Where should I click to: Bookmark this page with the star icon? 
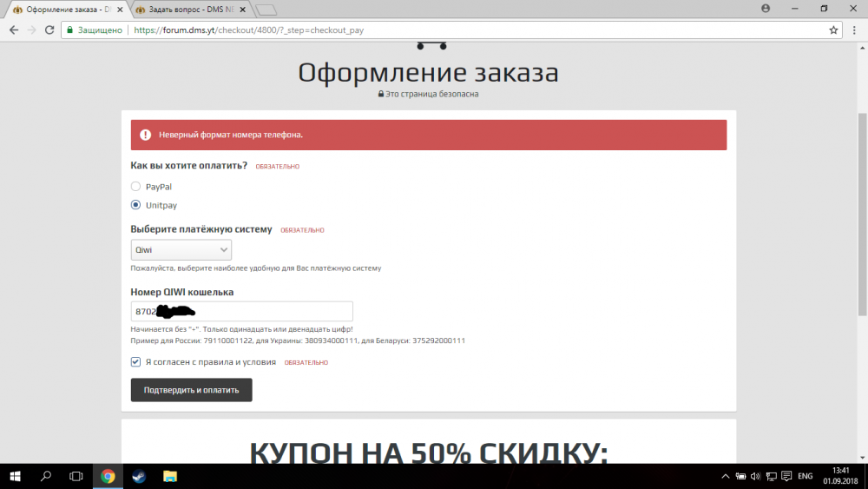coord(833,30)
